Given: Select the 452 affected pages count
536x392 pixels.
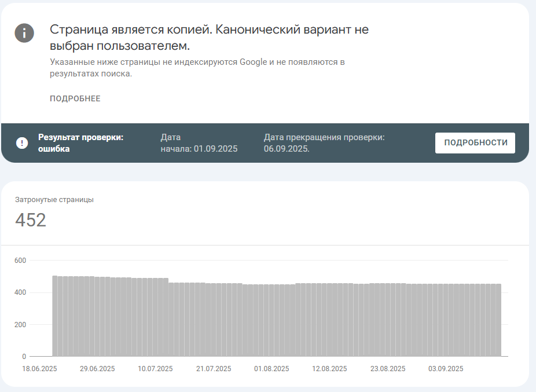Looking at the screenshot, I should (31, 220).
